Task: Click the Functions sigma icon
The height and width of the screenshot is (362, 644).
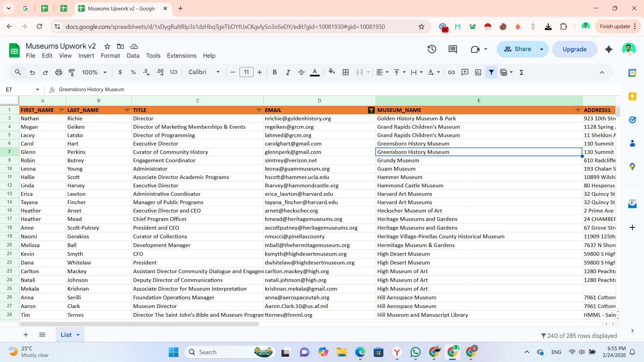Action: coord(522,72)
